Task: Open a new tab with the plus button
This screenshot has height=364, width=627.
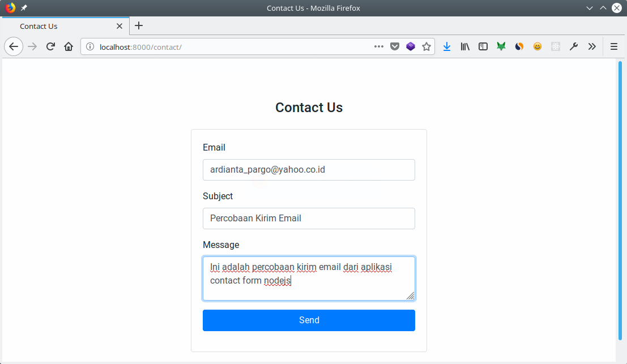Action: [x=139, y=25]
